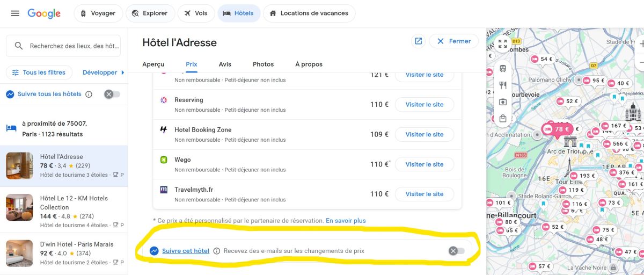
Task: Select the Hôtels tab
Action: 239,13
